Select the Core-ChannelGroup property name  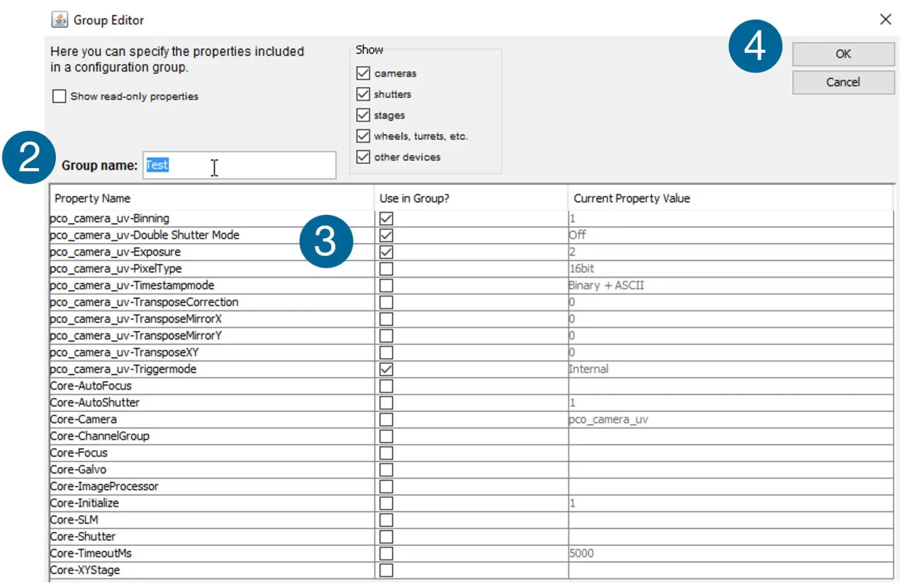(100, 436)
